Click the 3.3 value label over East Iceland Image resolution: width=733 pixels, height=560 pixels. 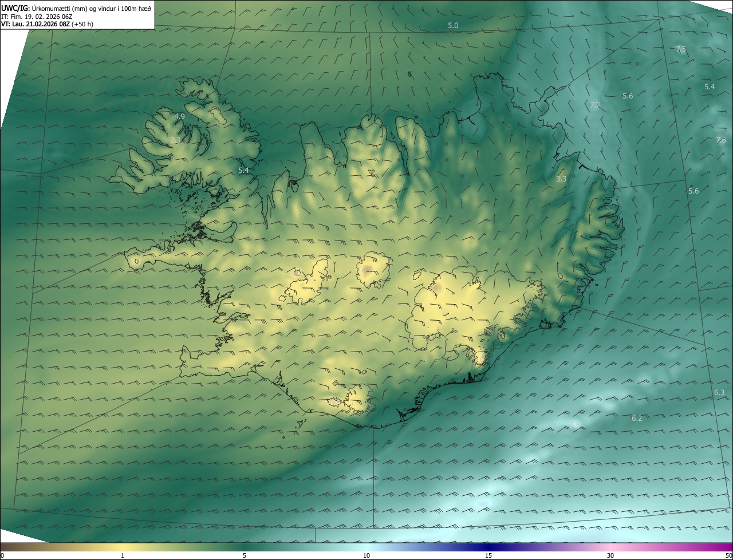pyautogui.click(x=561, y=179)
